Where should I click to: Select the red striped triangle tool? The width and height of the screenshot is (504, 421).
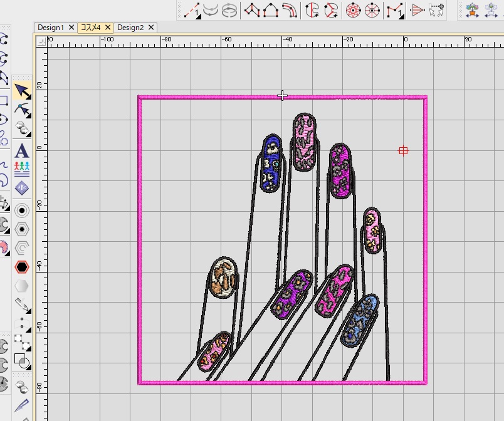point(417,10)
